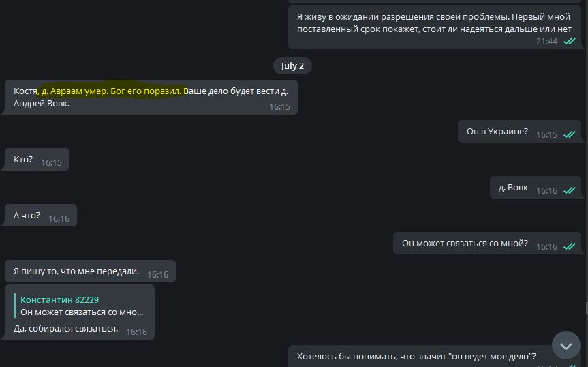Click the chat scrollbar thumb on the right
Viewport: 588px width, 367px height.
[x=587, y=308]
